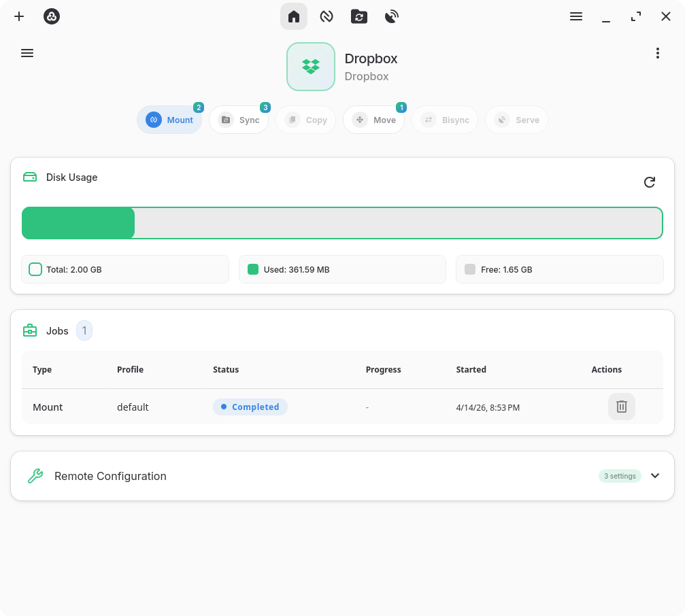This screenshot has width=685, height=616.
Task: Select the Move operation chip
Action: [x=373, y=120]
